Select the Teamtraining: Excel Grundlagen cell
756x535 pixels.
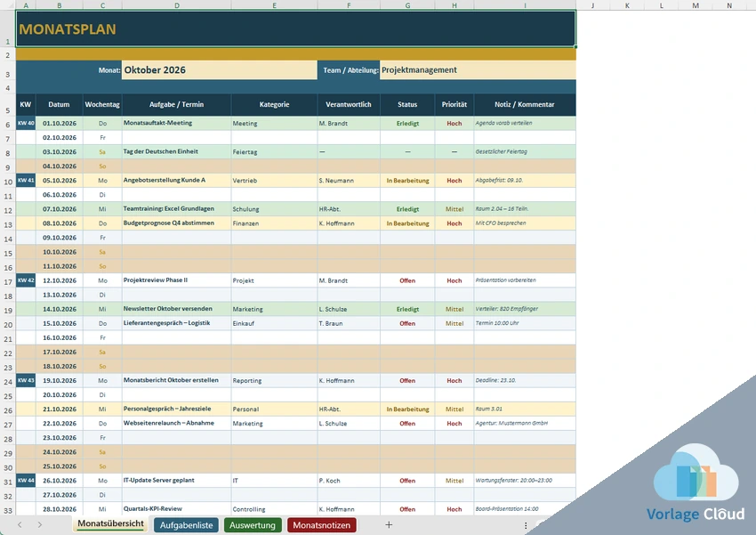(x=176, y=209)
